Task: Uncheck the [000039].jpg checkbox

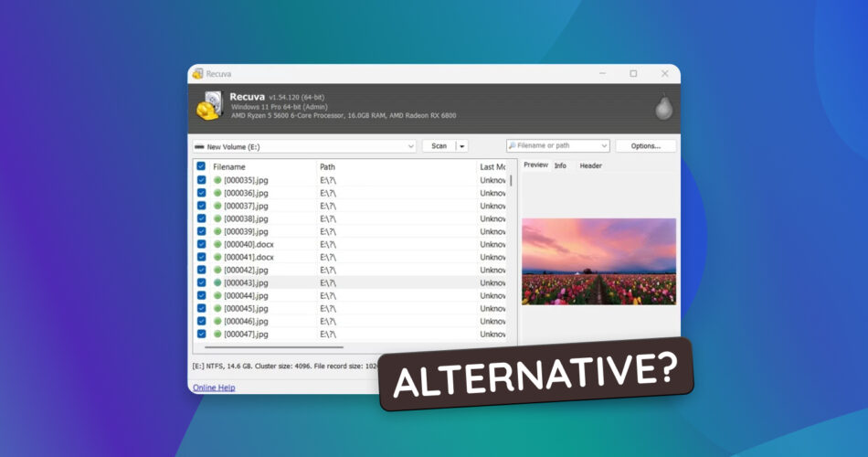Action: [202, 231]
